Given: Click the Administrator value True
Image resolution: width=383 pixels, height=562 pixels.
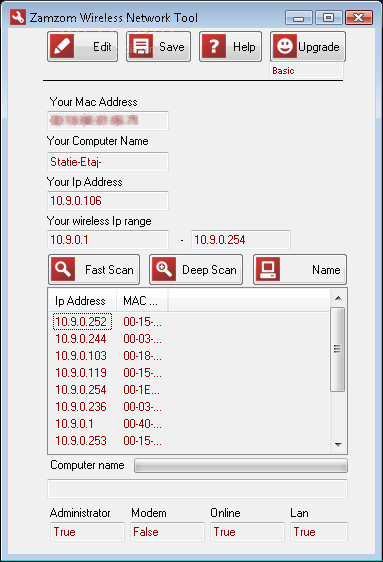Looking at the screenshot, I should 87,532.
